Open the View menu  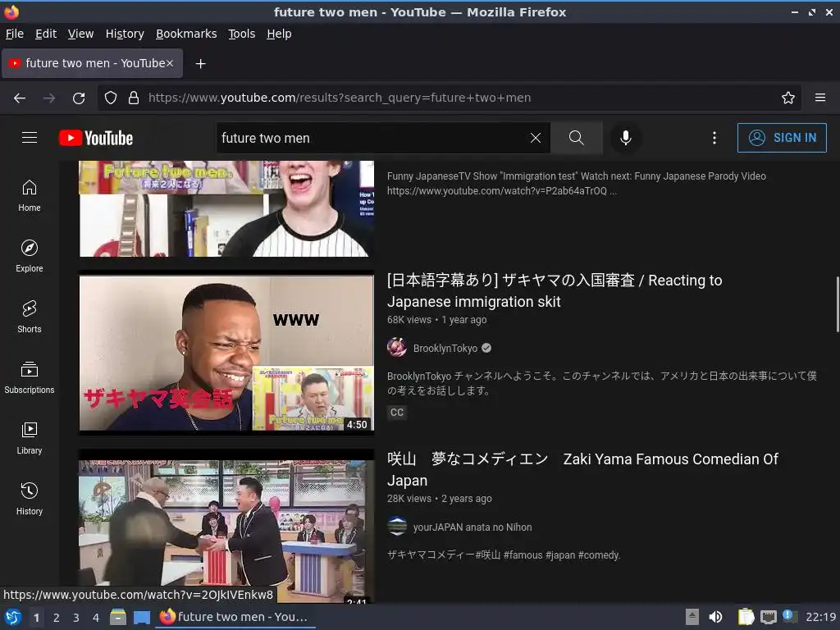click(x=81, y=34)
